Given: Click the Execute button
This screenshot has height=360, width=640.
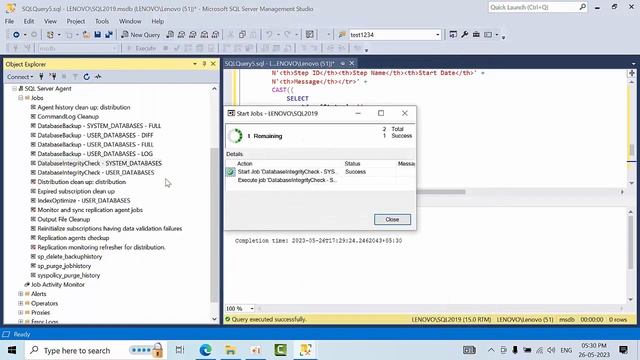Looking at the screenshot, I should pos(141,48).
